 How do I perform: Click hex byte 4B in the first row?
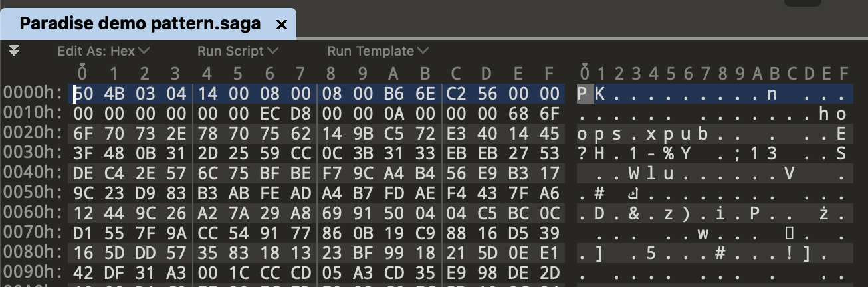point(113,94)
